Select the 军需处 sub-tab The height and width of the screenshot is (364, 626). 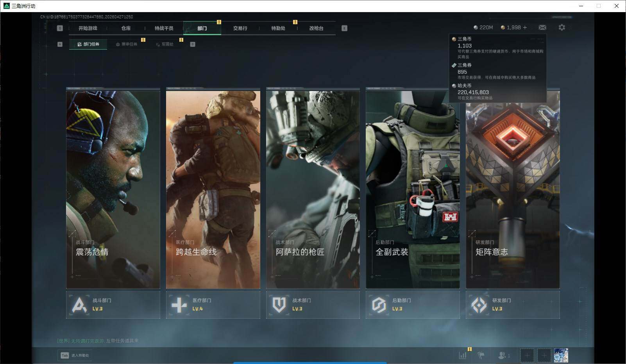(165, 44)
